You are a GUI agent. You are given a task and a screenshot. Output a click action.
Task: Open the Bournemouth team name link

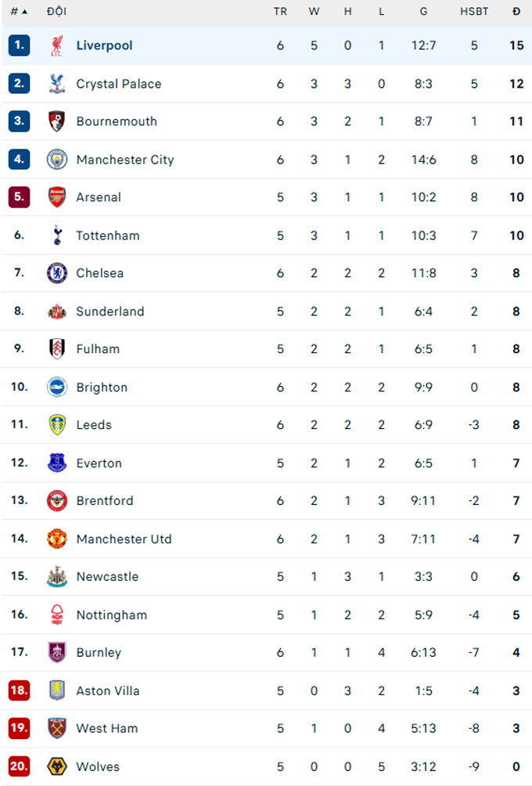coord(117,121)
